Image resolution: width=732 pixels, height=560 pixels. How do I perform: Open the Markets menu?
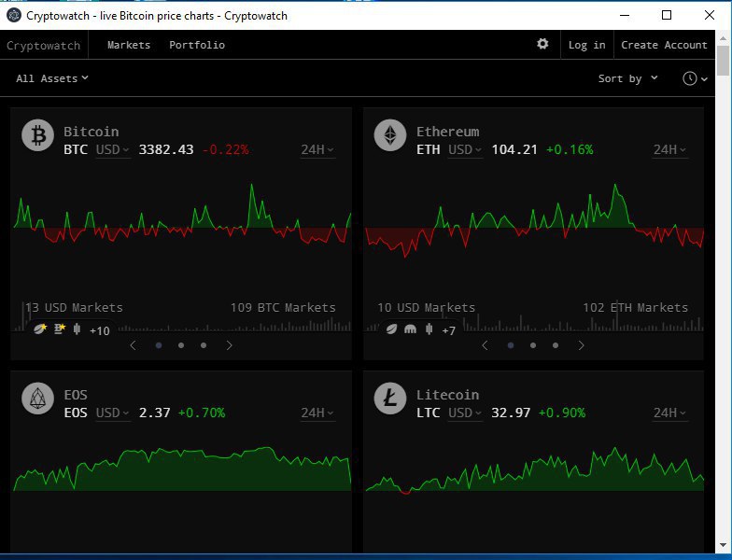[129, 45]
